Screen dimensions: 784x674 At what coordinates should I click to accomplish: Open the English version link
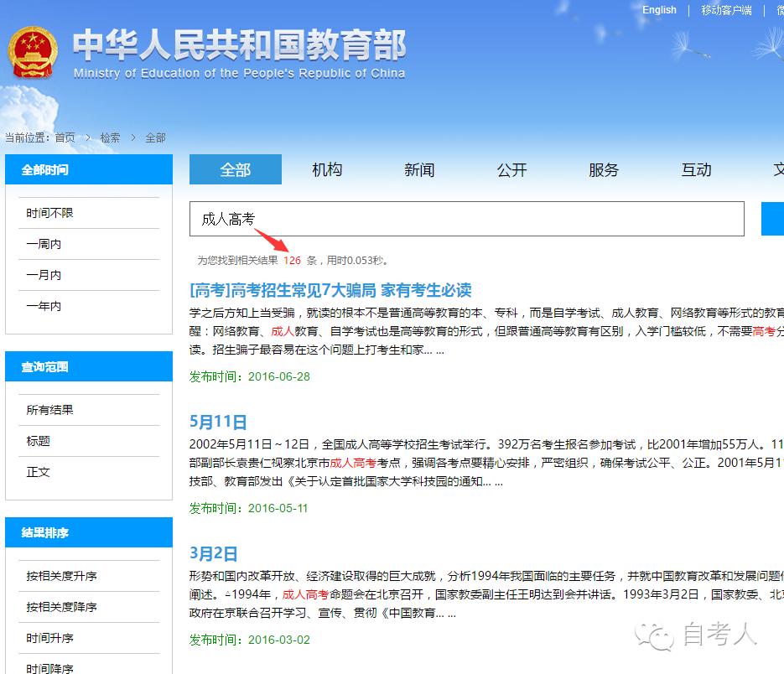click(659, 9)
